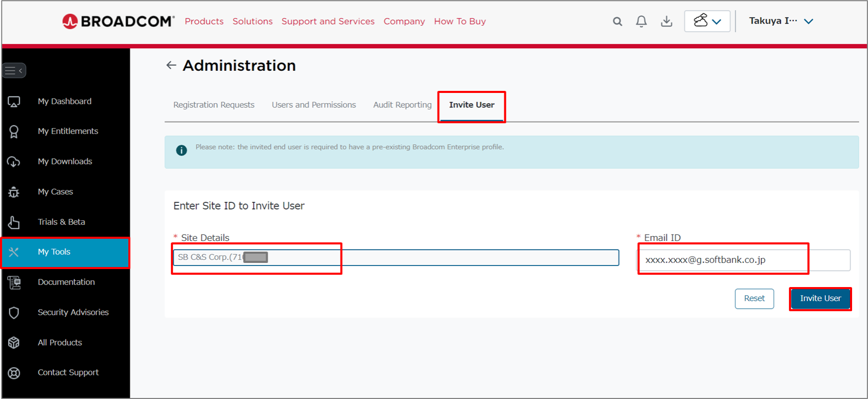Image resolution: width=868 pixels, height=399 pixels.
Task: Click the Documentation pages icon
Action: click(x=14, y=282)
